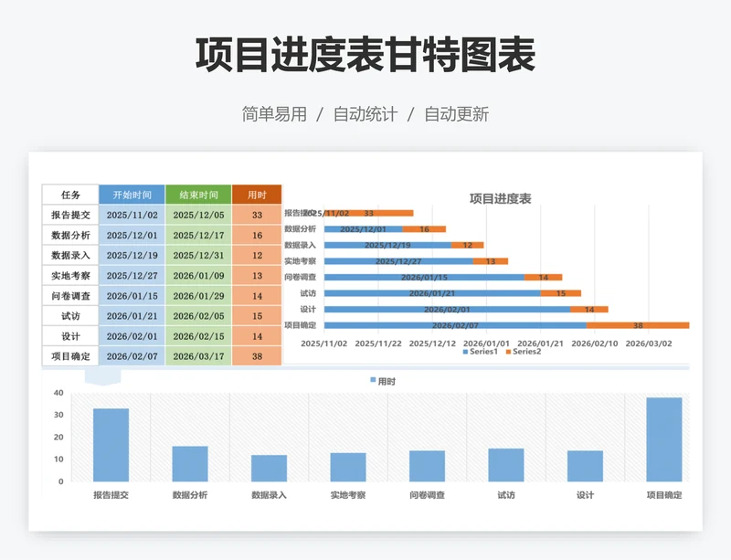Viewport: 731px width, 560px height.
Task: Click the 数据分析 task cell in table
Action: click(70, 235)
